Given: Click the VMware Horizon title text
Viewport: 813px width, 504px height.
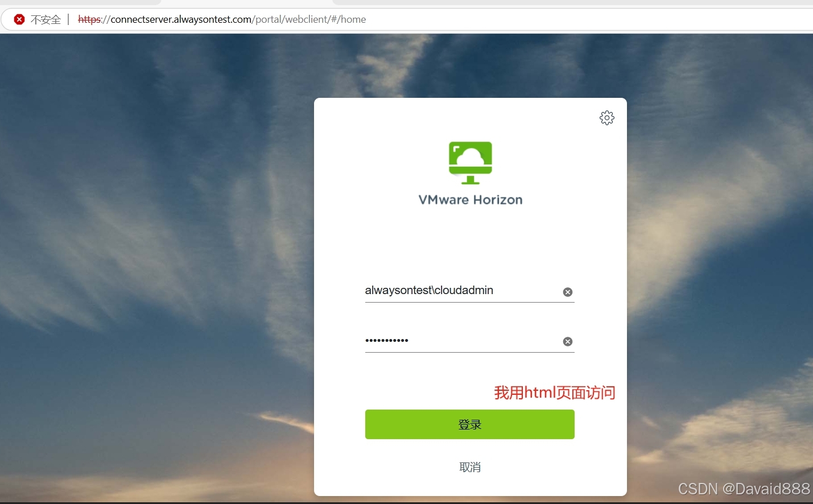Looking at the screenshot, I should (471, 200).
